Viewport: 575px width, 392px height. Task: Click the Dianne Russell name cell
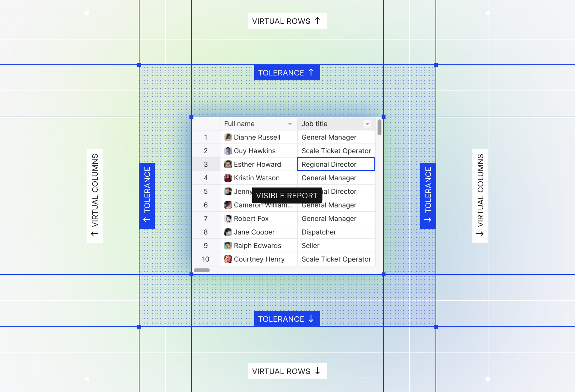(x=259, y=137)
